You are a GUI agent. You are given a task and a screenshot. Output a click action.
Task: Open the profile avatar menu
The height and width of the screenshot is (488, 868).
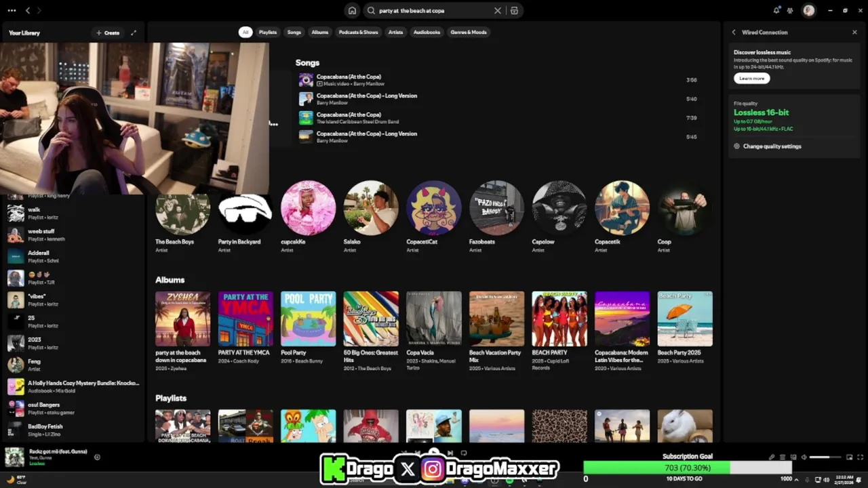point(808,10)
